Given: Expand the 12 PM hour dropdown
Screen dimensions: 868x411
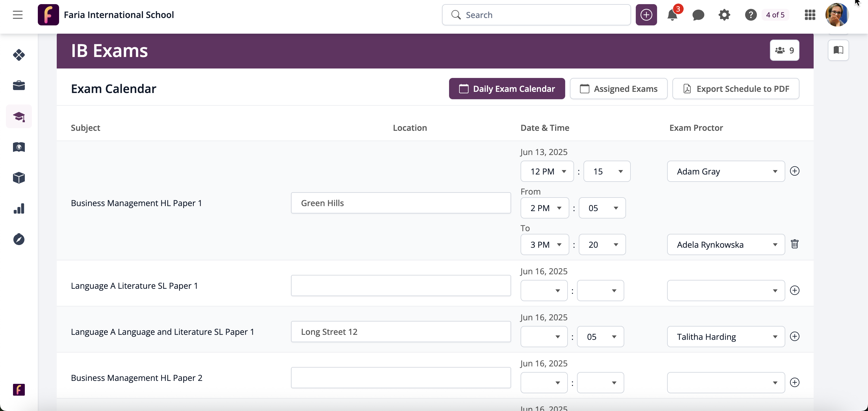Looking at the screenshot, I should [547, 172].
